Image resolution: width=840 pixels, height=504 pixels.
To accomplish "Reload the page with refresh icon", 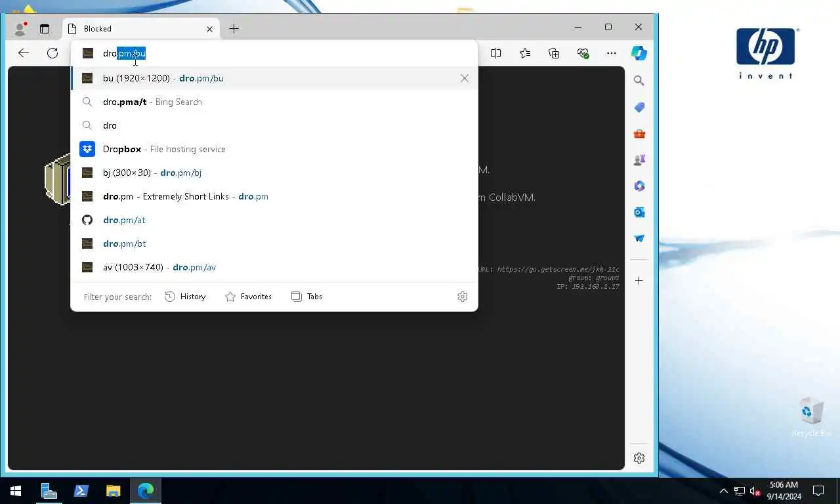I will pyautogui.click(x=52, y=53).
